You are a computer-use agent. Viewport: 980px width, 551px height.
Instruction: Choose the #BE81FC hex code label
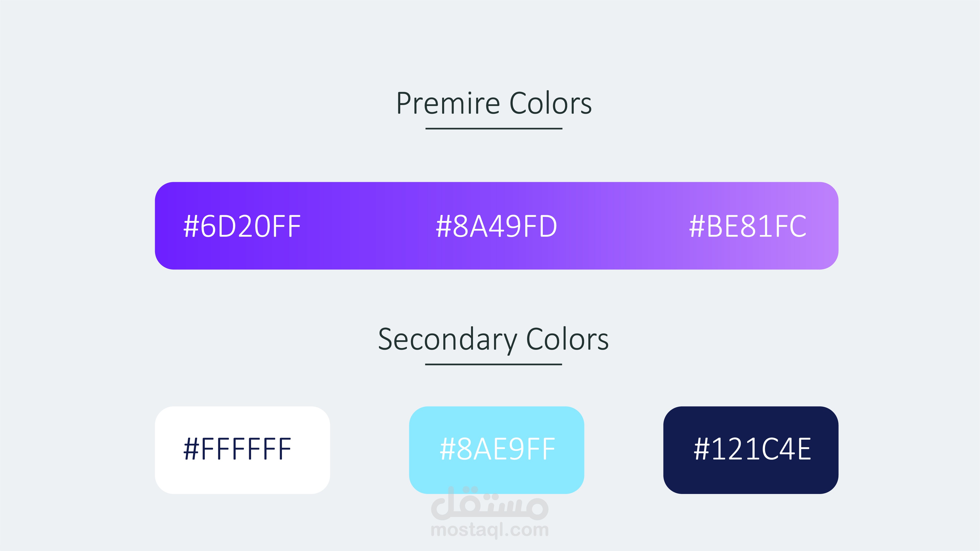748,226
